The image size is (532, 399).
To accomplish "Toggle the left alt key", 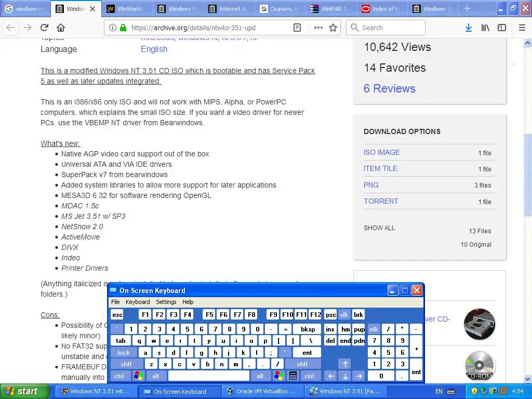I will (156, 376).
